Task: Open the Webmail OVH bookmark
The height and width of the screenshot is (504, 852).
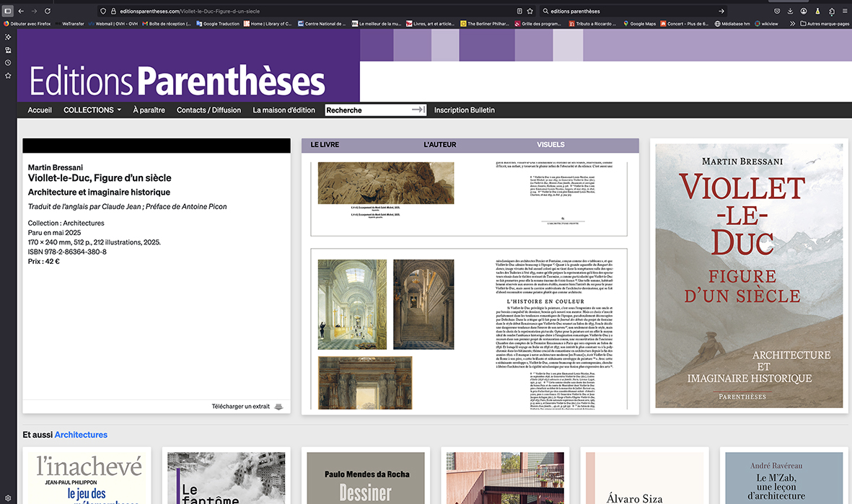Action: (113, 24)
